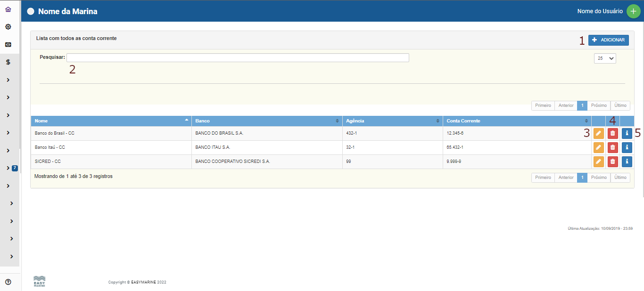The height and width of the screenshot is (291, 644).
Task: Expand the sidebar item with badge 7
Action: coord(8,168)
